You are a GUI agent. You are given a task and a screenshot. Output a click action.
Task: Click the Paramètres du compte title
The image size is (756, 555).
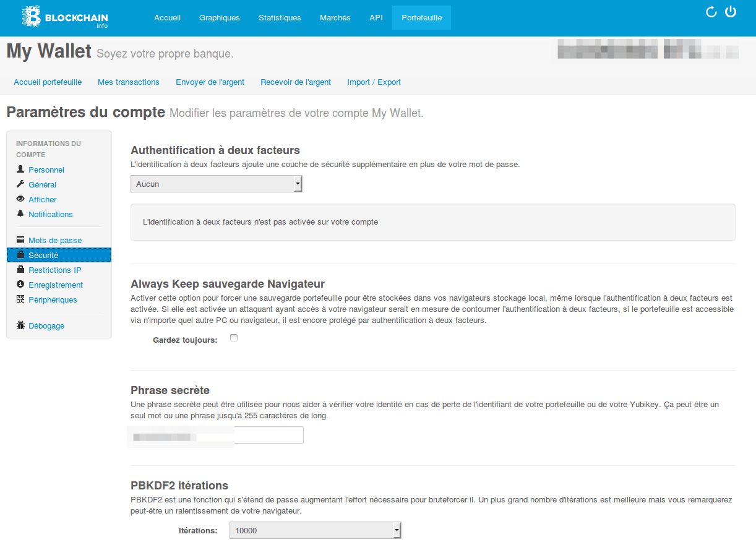point(86,113)
